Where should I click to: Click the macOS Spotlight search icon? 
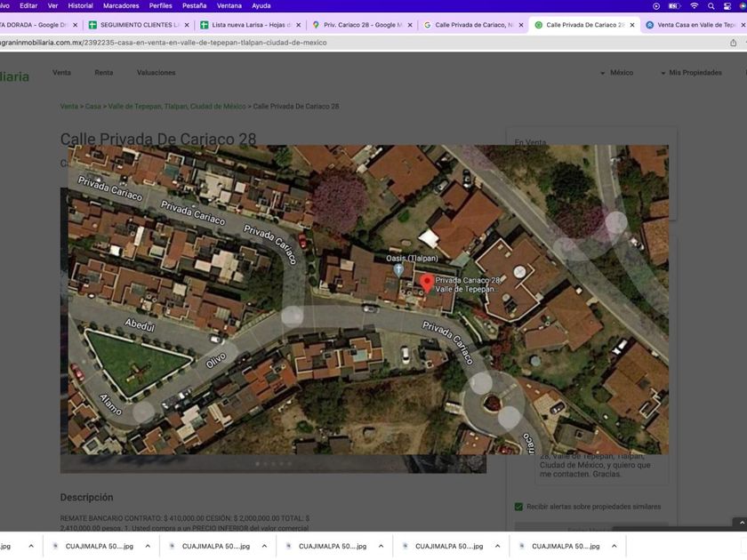(711, 6)
